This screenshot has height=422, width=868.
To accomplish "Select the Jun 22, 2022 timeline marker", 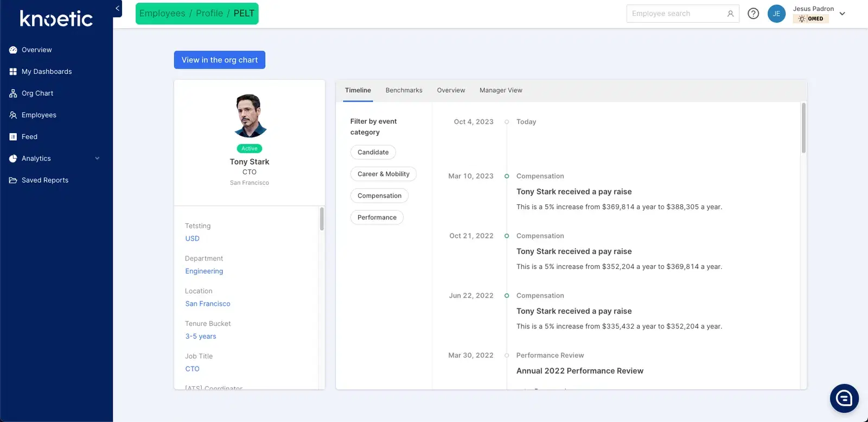I will (507, 295).
